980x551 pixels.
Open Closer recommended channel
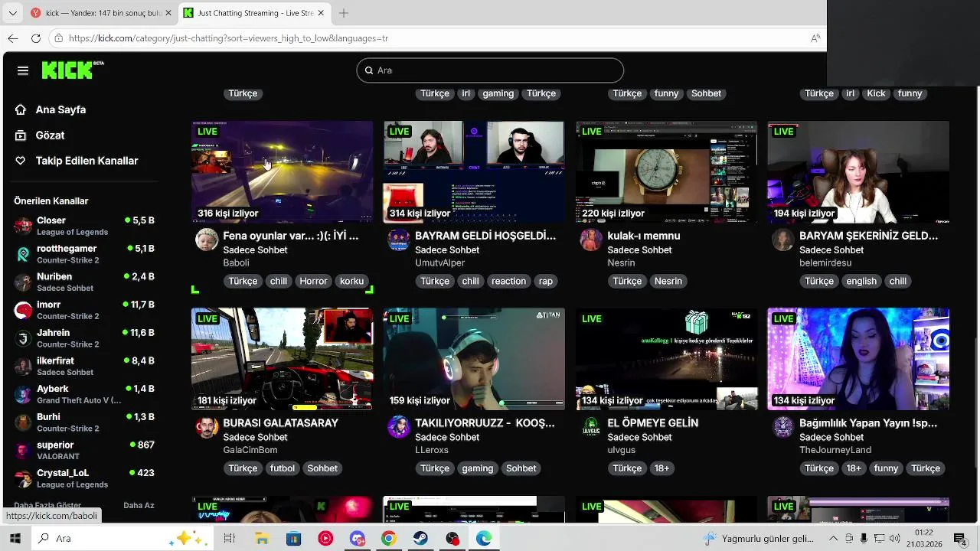click(x=84, y=226)
